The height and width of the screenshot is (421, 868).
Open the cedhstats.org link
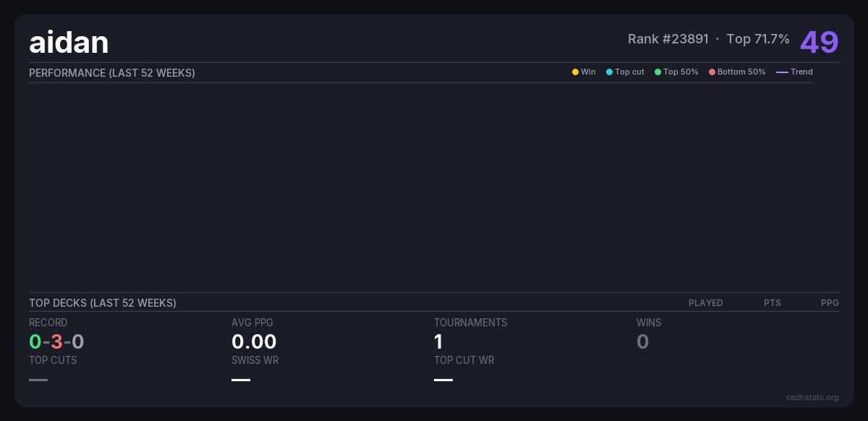(812, 397)
